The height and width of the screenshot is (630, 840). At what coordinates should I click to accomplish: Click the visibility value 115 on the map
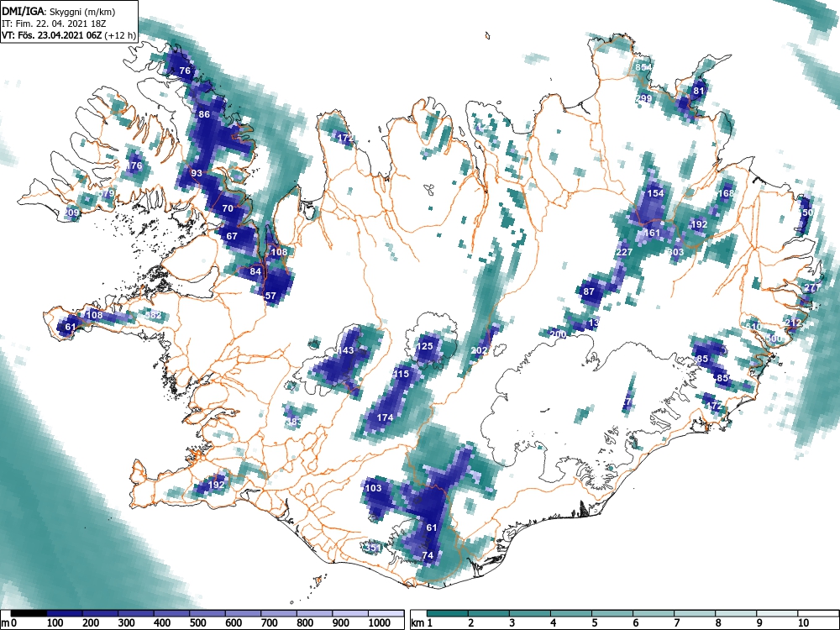pyautogui.click(x=401, y=374)
